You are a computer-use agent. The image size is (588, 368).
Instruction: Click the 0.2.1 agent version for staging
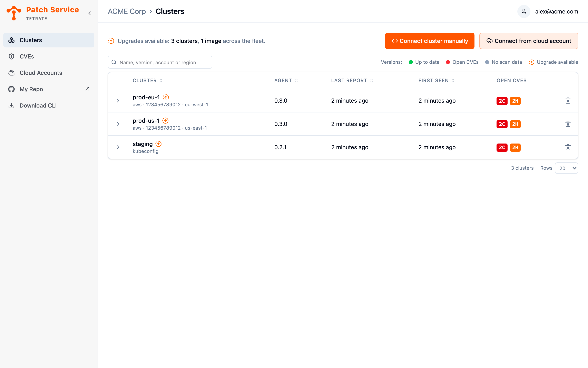pyautogui.click(x=280, y=147)
